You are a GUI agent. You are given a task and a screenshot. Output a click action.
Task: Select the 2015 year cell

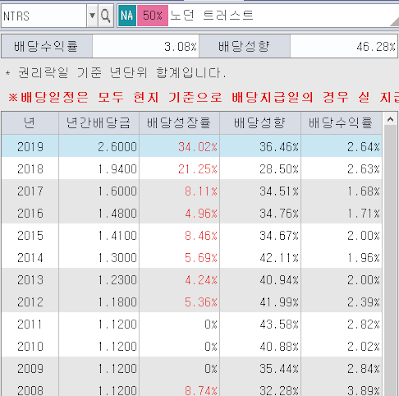[30, 235]
